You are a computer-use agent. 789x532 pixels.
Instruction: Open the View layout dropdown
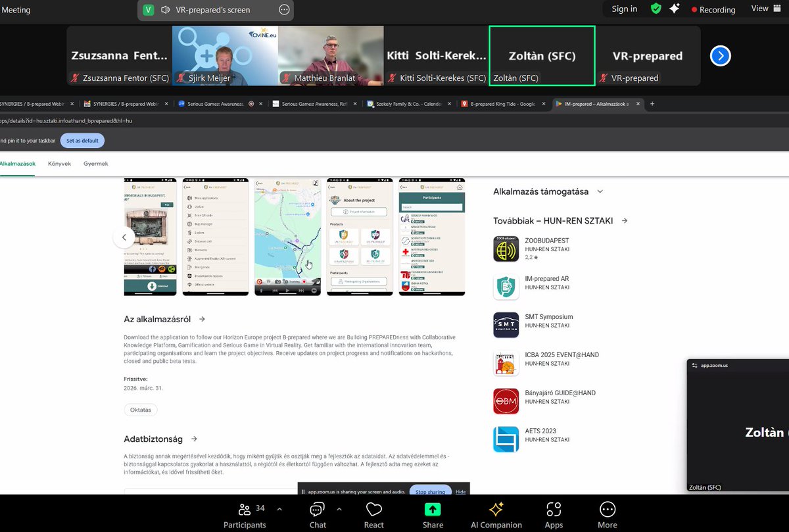point(765,9)
